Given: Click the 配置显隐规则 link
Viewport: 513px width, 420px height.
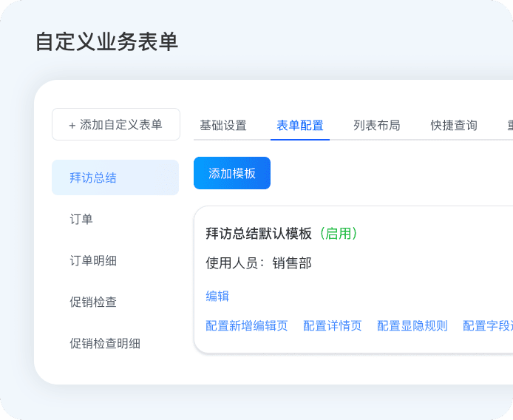Looking at the screenshot, I should [412, 325].
